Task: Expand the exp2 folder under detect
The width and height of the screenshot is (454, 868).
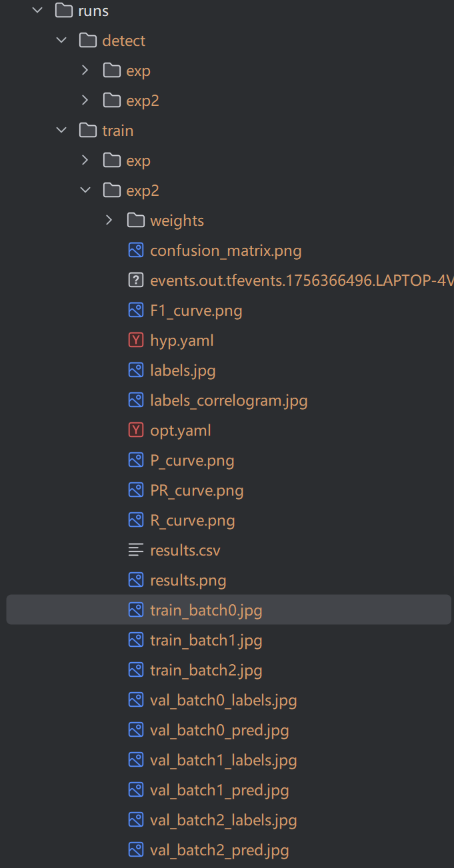Action: pos(85,101)
